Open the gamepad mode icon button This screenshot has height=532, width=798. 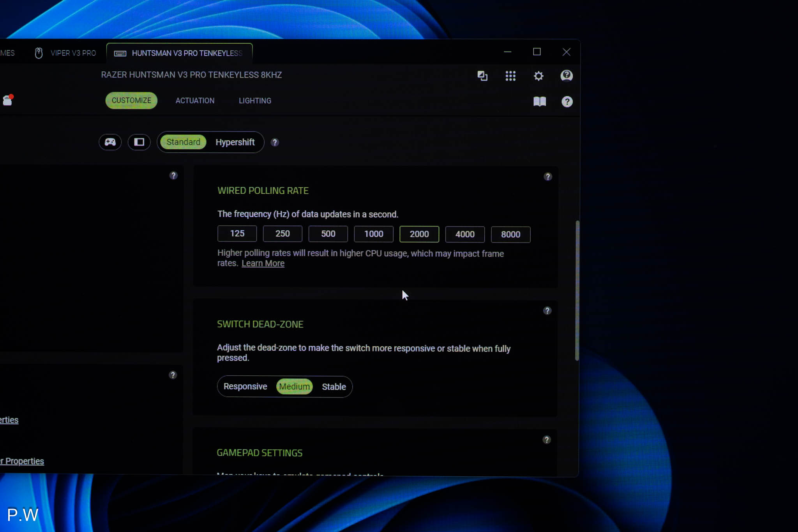click(x=110, y=142)
